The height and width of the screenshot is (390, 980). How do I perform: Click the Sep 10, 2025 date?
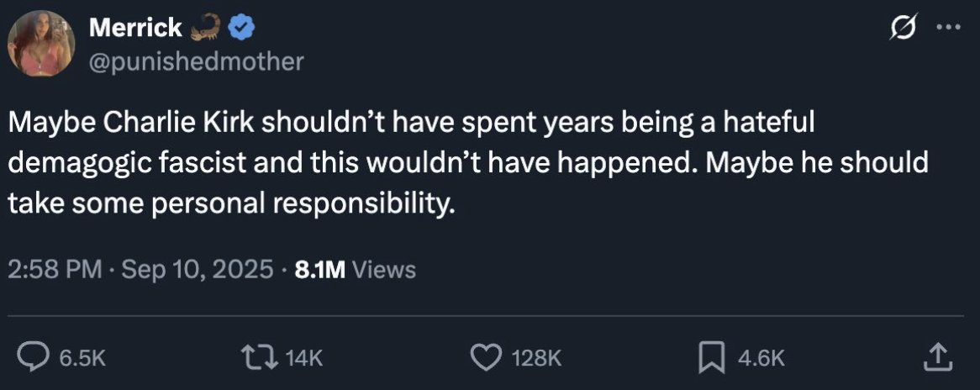[198, 269]
